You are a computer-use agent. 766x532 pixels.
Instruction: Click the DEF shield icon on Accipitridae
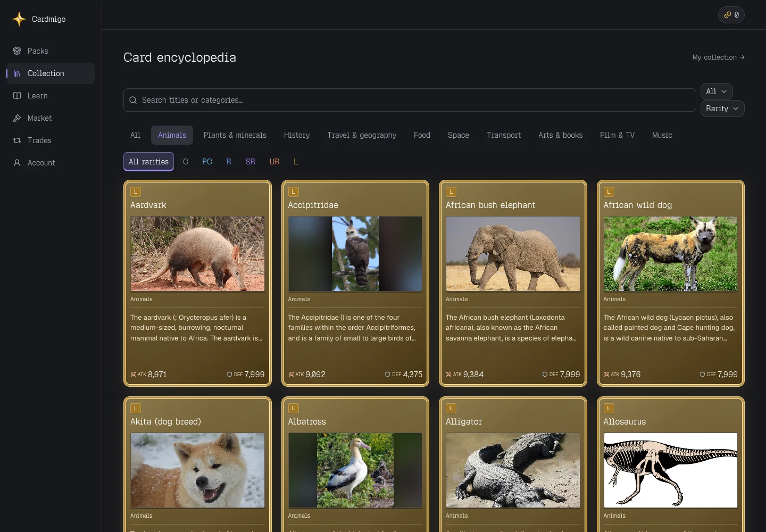(387, 375)
